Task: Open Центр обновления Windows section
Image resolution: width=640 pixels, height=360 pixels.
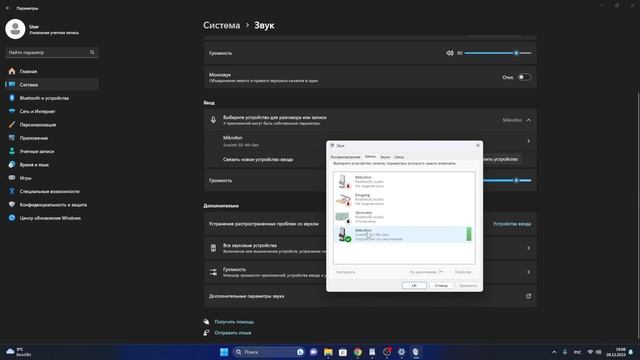Action: coord(51,218)
